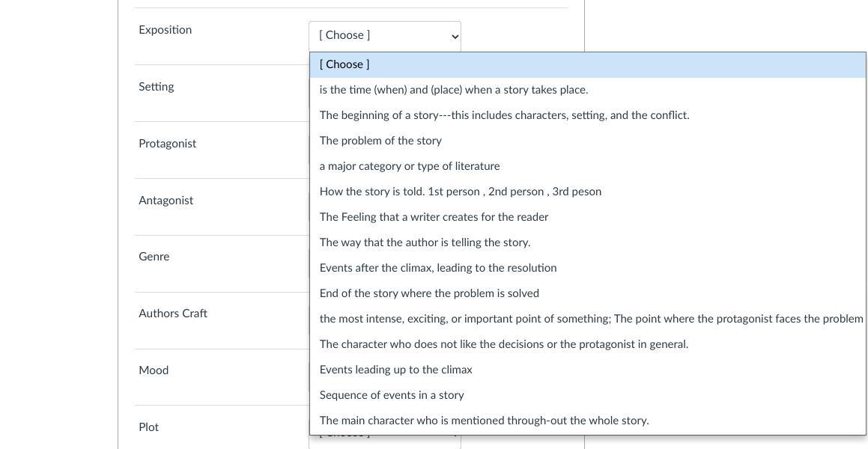Viewport: 868px width, 449px height.
Task: Select 'The main character who is mentioned' option
Action: point(484,421)
